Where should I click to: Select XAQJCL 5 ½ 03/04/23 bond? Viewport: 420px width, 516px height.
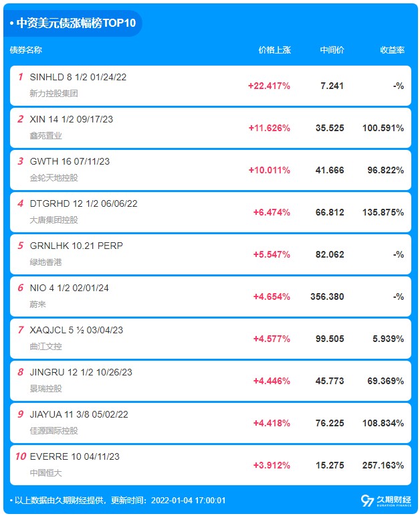tap(211, 339)
